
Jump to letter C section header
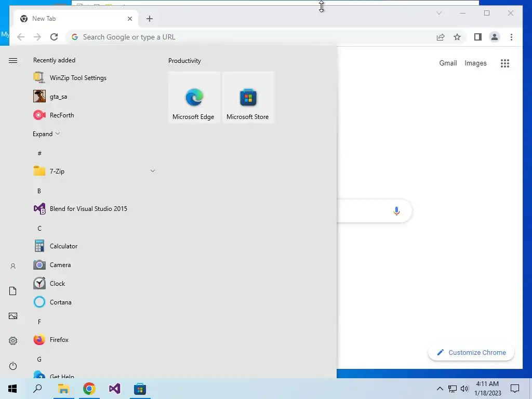coord(39,229)
